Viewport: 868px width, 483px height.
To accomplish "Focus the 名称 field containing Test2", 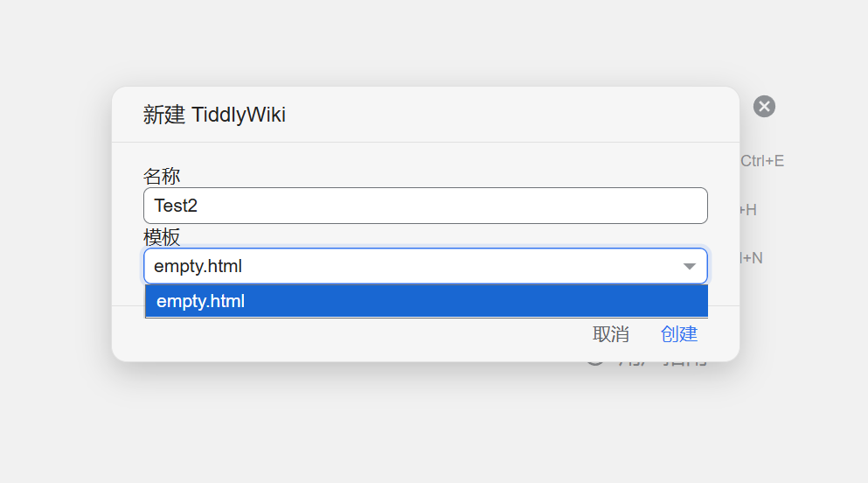I will [x=425, y=206].
